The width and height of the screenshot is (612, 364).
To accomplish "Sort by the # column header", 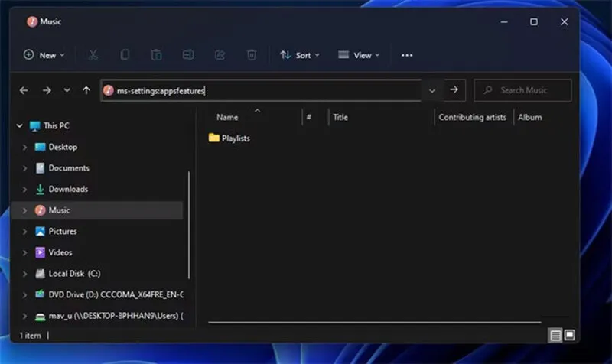I will click(x=309, y=117).
